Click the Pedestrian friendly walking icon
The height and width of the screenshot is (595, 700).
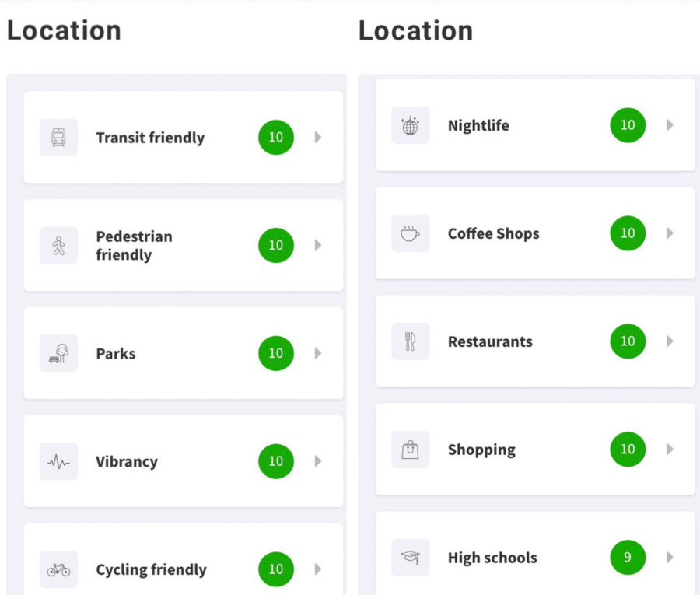59,246
